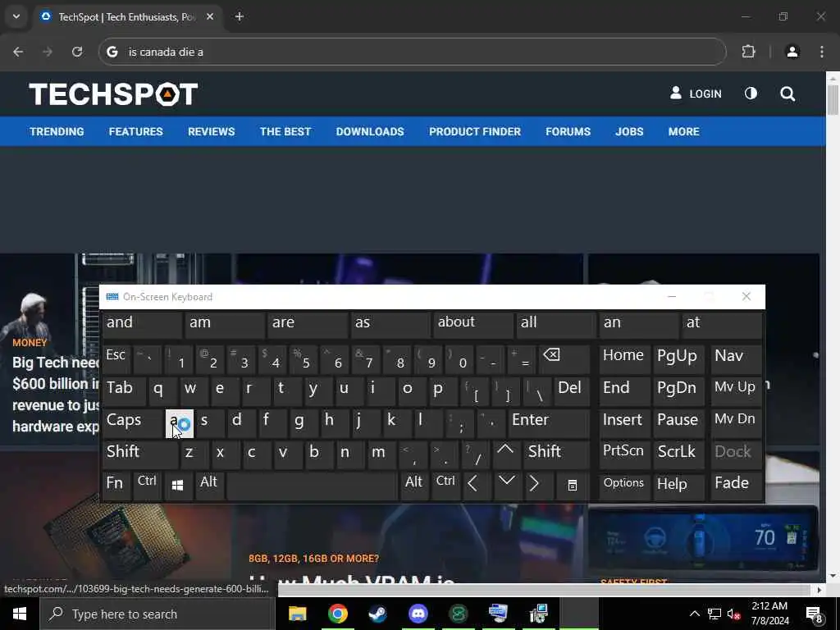Open the FORUMS nav item
This screenshot has width=840, height=630.
[568, 132]
